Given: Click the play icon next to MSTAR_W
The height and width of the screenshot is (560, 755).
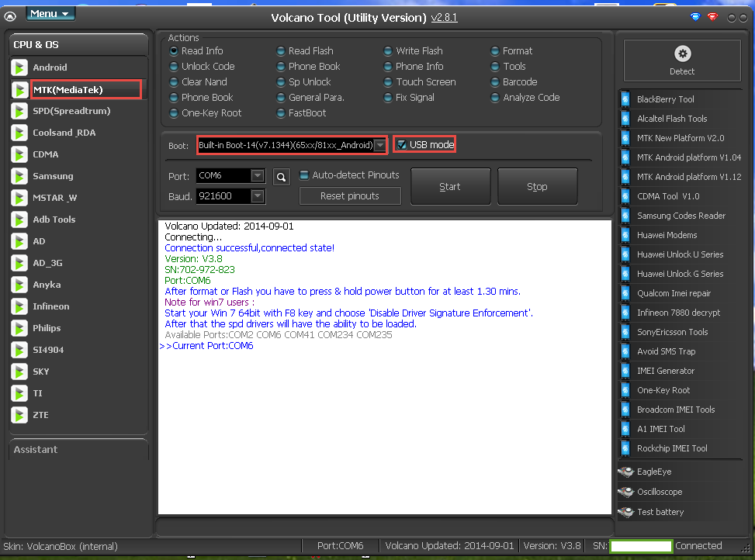Looking at the screenshot, I should click(19, 198).
